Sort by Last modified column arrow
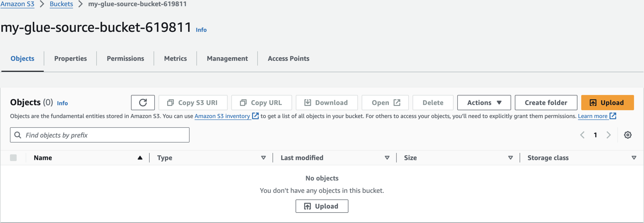The height and width of the screenshot is (223, 644). click(387, 158)
